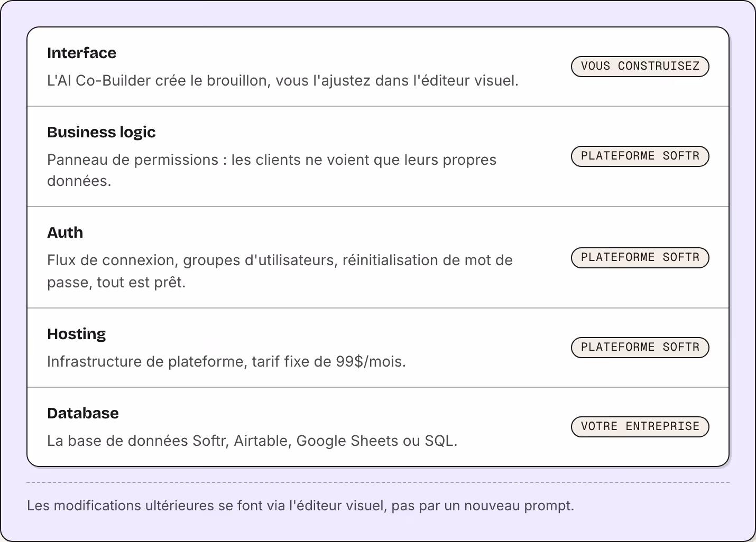
Task: Click the VOUS CONSTRUISEZ badge
Action: click(x=640, y=67)
